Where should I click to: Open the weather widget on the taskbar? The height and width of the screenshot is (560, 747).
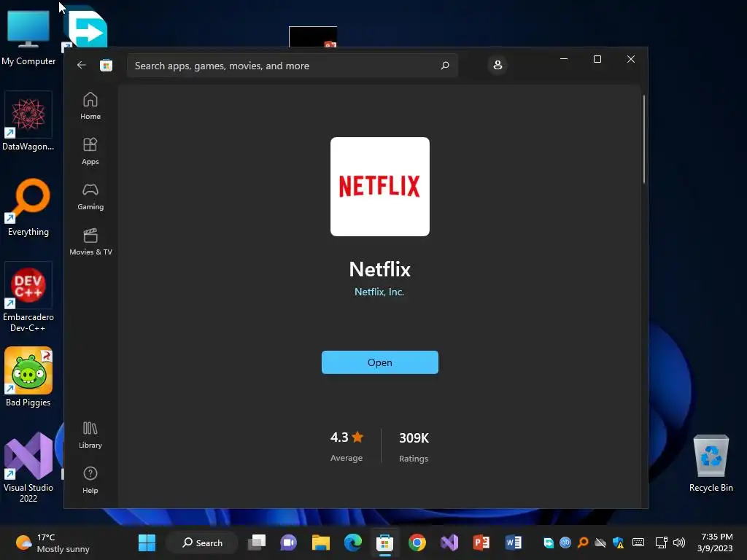click(x=53, y=542)
